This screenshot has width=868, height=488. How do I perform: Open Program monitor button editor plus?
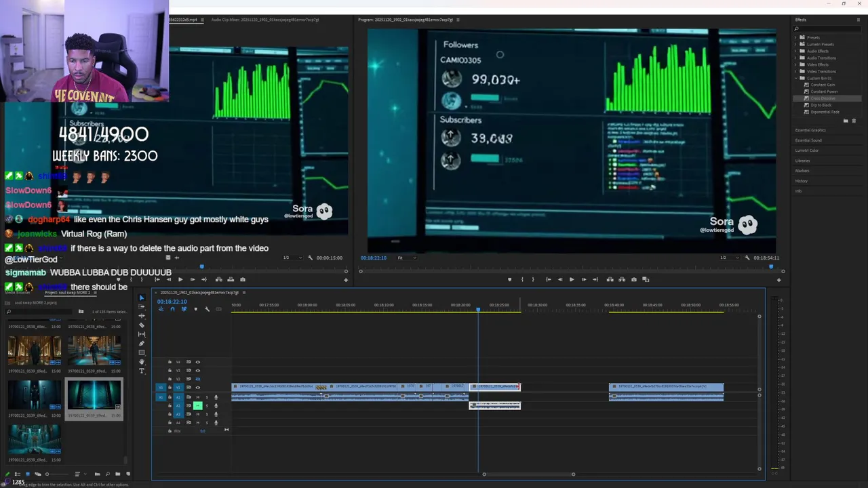(x=778, y=279)
